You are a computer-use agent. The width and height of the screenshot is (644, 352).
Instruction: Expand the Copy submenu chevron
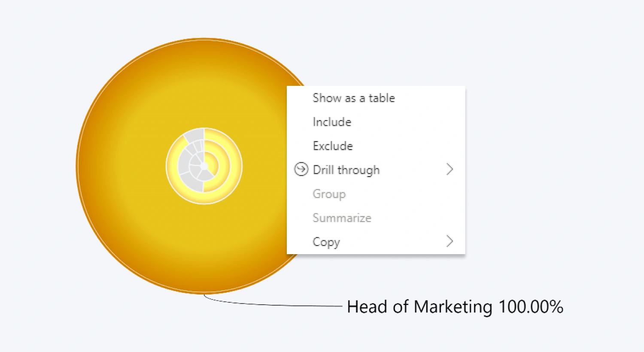coord(450,241)
